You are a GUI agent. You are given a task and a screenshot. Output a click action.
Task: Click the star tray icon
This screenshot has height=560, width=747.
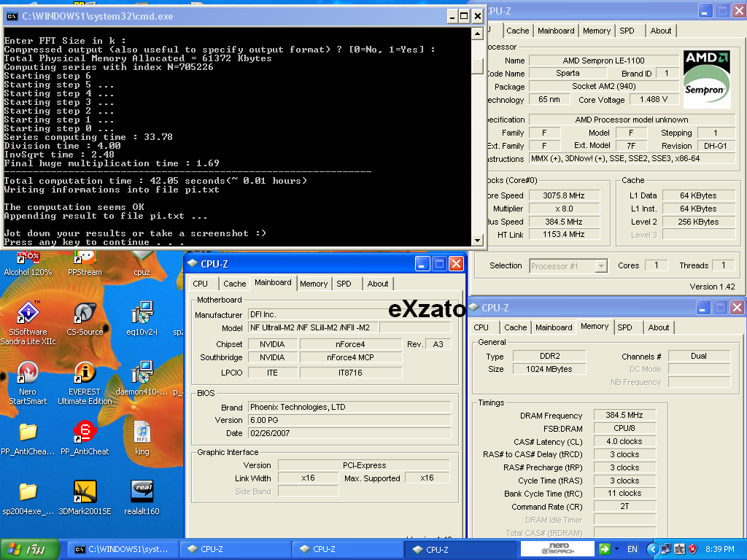click(x=680, y=549)
